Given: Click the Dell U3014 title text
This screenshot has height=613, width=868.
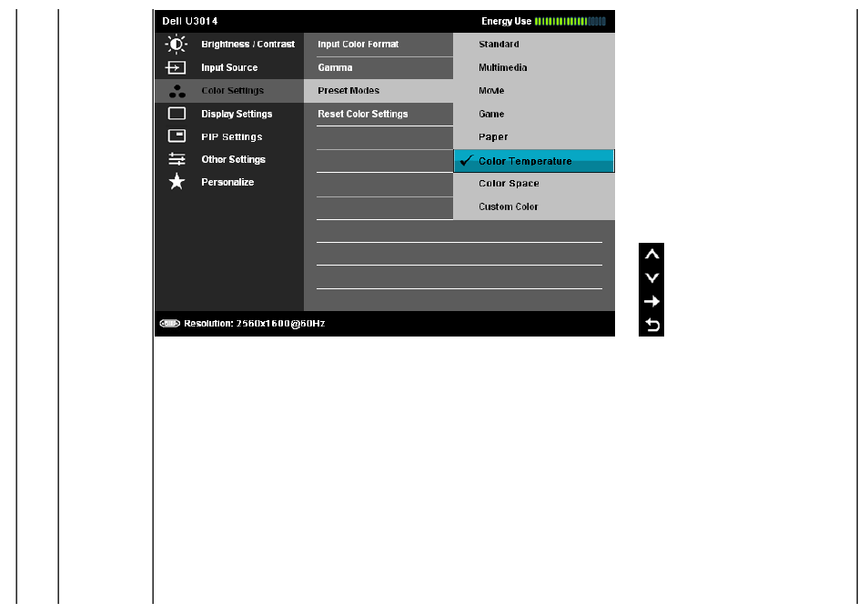Looking at the screenshot, I should point(190,22).
